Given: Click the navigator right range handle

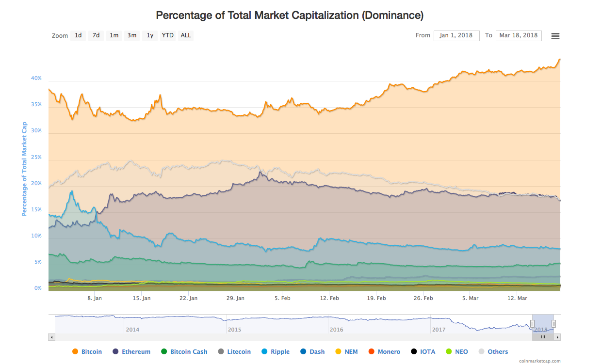Looking at the screenshot, I should (x=553, y=324).
